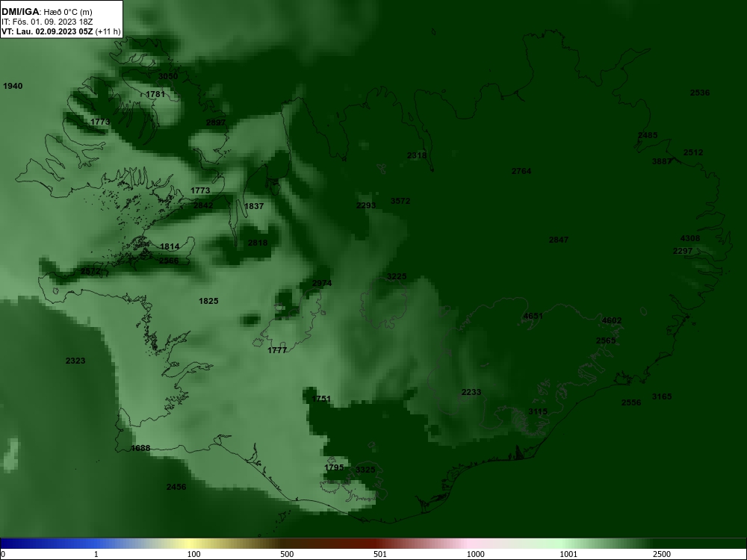Click the 3325 value label
747x560 pixels.
click(365, 470)
